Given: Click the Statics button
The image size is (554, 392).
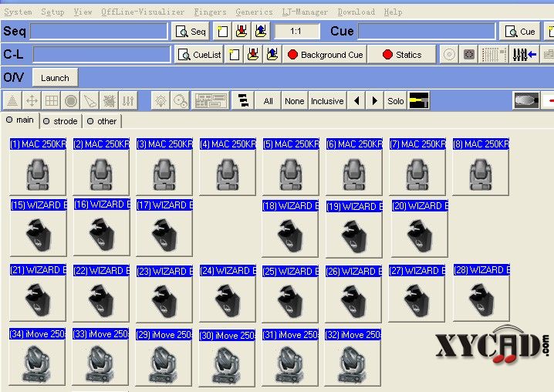Looking at the screenshot, I should (402, 55).
